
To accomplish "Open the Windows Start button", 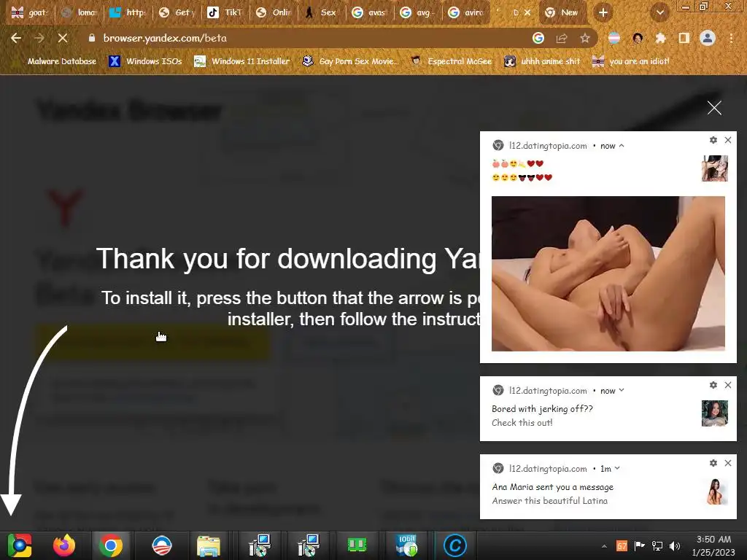I will (x=20, y=545).
